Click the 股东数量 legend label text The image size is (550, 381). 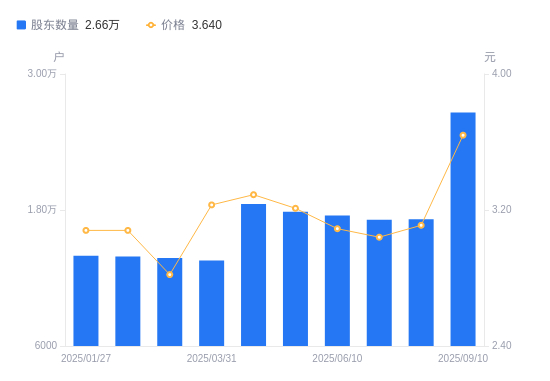click(x=55, y=25)
